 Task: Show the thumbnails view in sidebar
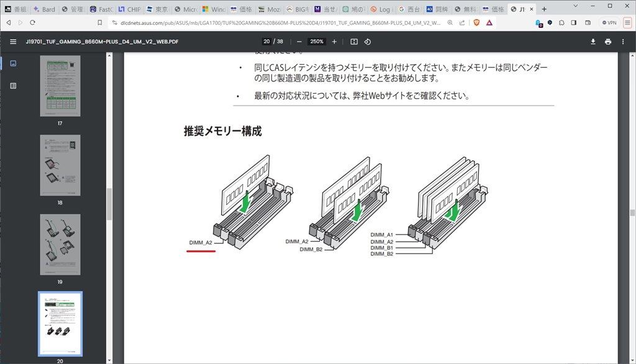pos(13,63)
